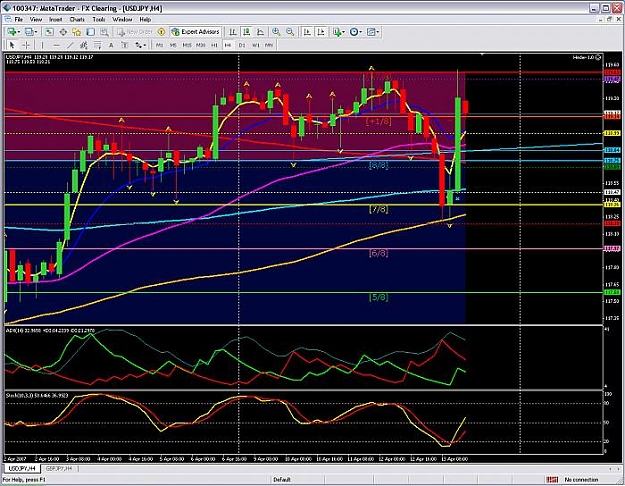The image size is (625, 486).
Task: Open the Market Watch window icon
Action: 49,32
